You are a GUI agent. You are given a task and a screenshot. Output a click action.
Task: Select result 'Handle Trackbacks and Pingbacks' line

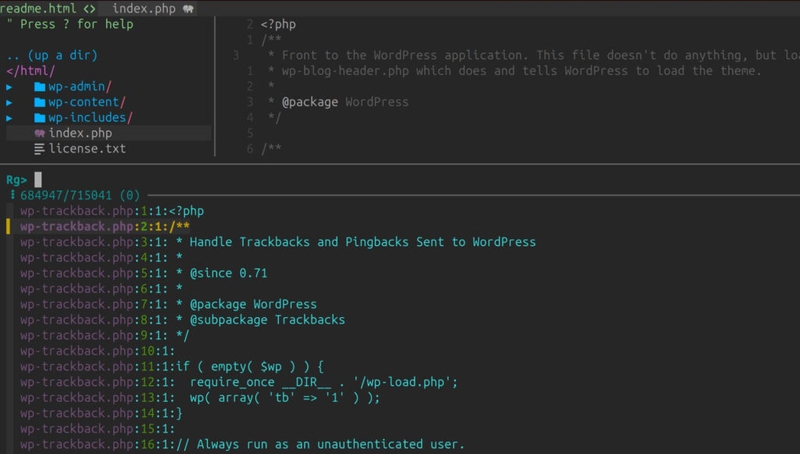coord(278,242)
